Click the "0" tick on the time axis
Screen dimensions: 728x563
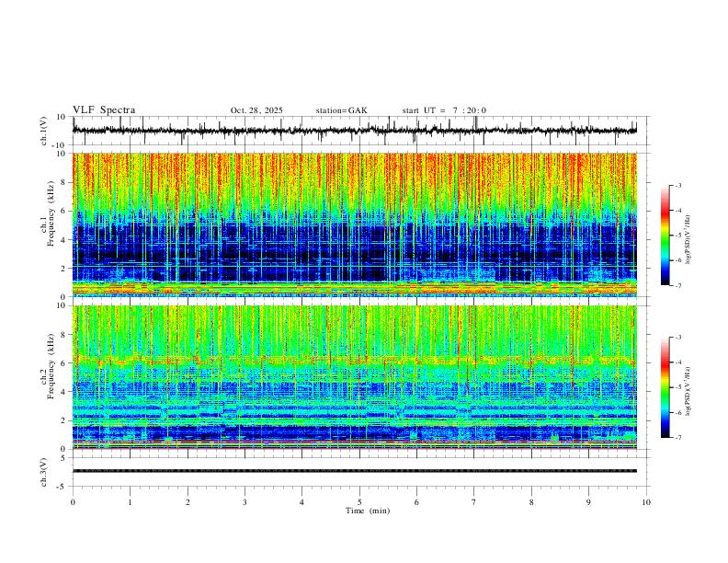[x=73, y=502]
